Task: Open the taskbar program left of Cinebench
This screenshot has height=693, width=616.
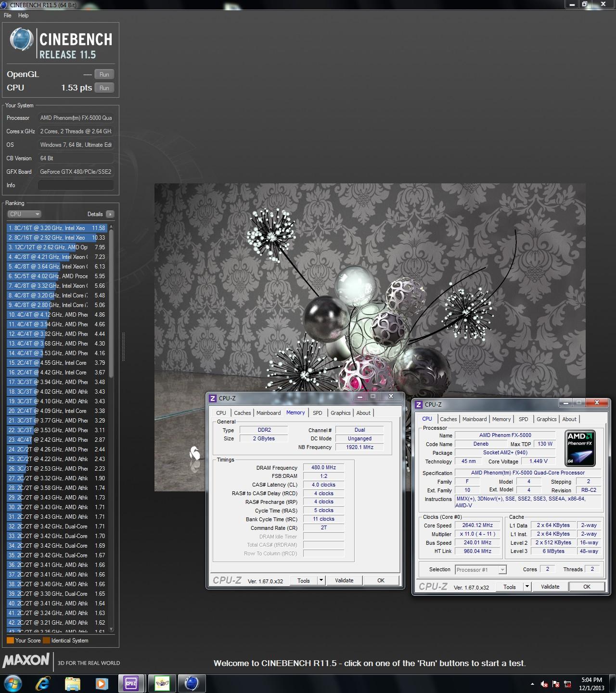Action: point(162,683)
